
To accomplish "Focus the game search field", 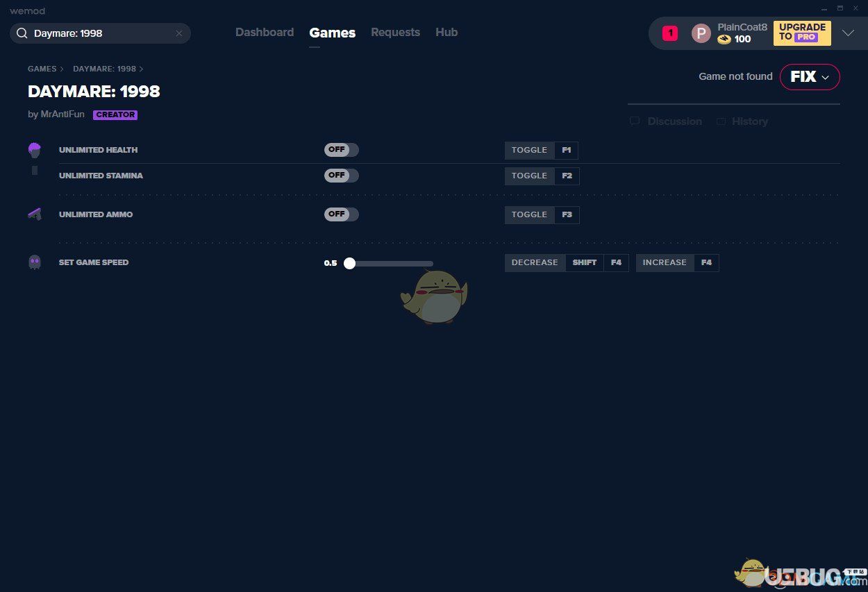I will (100, 33).
